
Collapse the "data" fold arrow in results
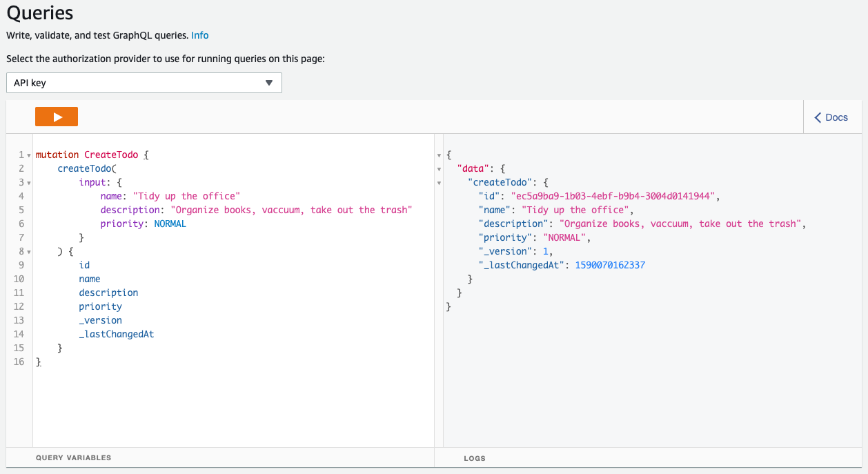tap(440, 169)
